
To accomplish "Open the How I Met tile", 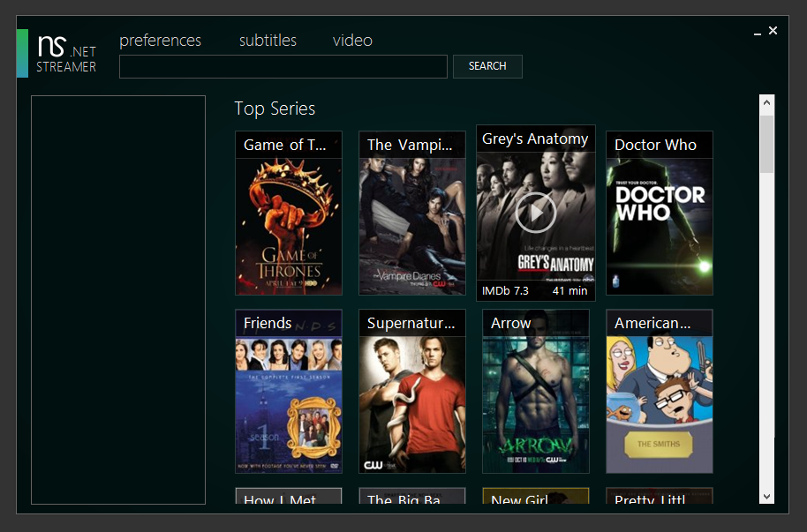I will coord(289,496).
